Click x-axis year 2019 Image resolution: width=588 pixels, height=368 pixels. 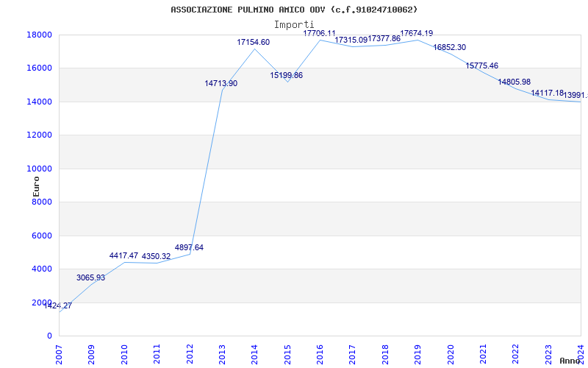pyautogui.click(x=417, y=354)
